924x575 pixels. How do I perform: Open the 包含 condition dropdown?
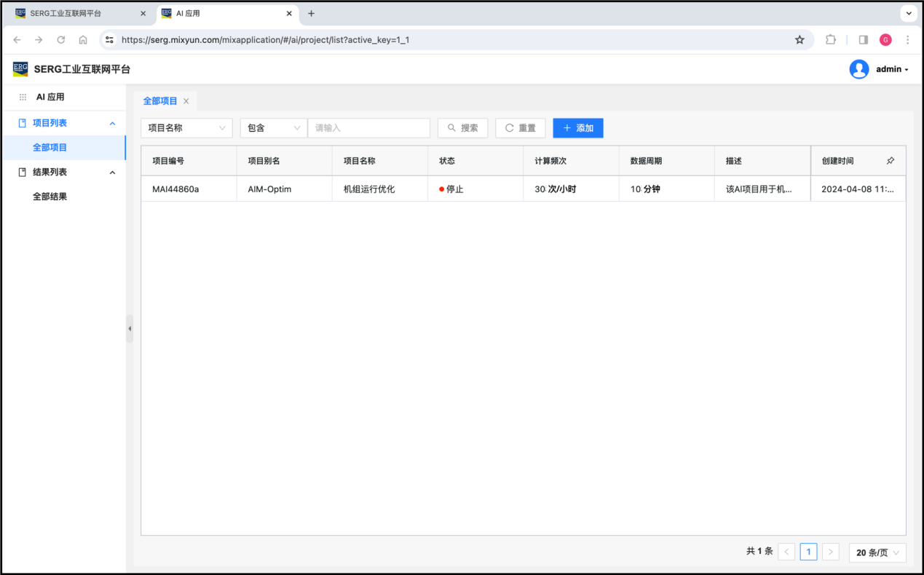point(273,128)
